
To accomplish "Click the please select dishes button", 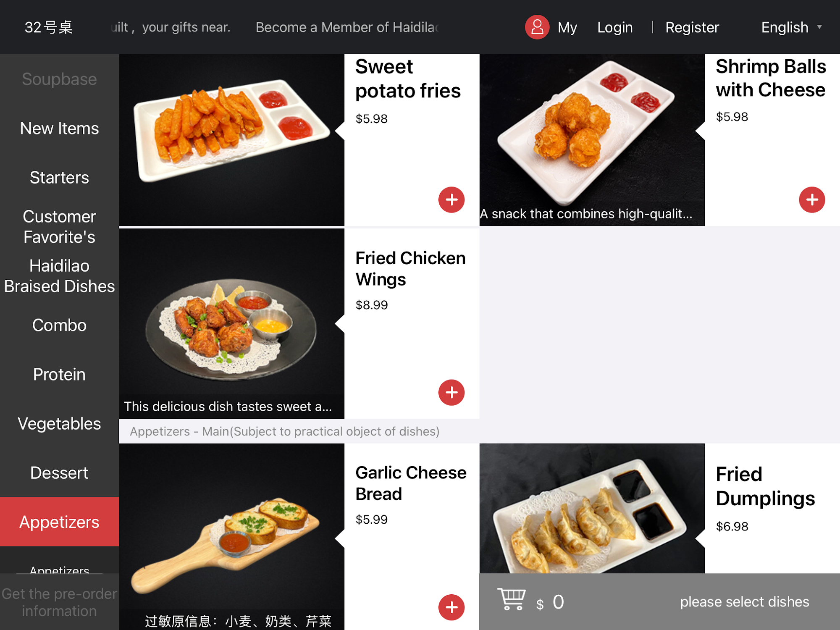I will pyautogui.click(x=744, y=602).
